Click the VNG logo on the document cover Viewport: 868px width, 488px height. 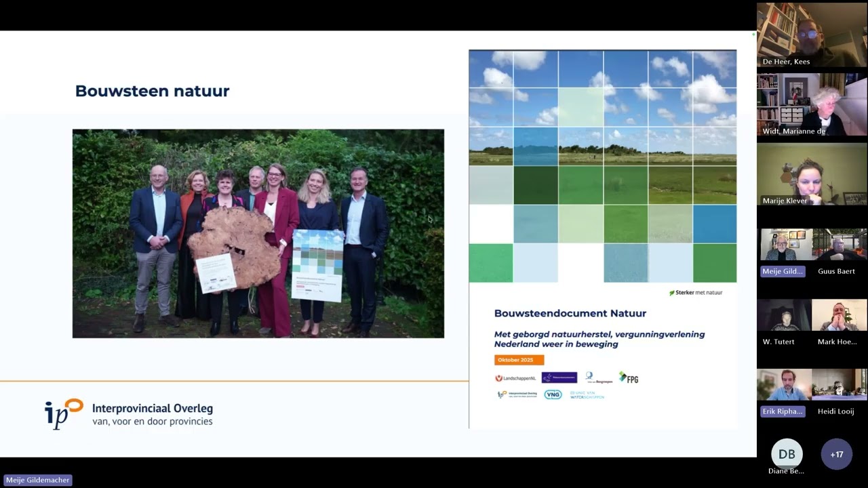click(553, 394)
